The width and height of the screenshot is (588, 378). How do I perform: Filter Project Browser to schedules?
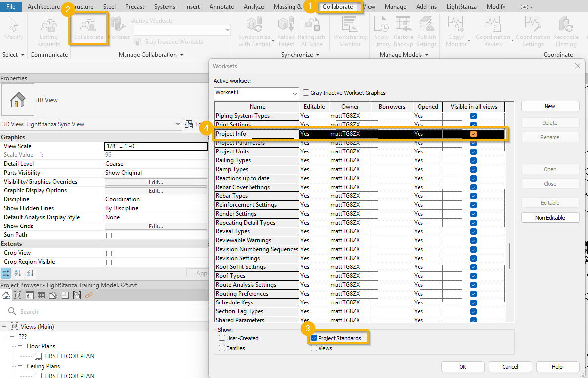(x=41, y=295)
